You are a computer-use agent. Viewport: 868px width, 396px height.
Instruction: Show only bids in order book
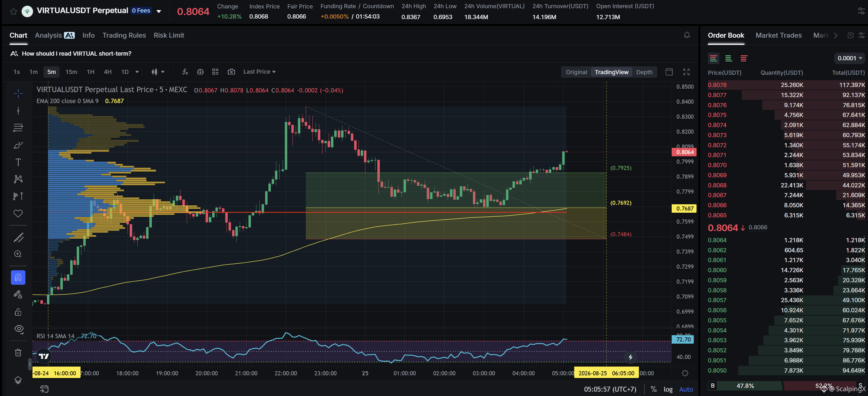[x=728, y=58]
